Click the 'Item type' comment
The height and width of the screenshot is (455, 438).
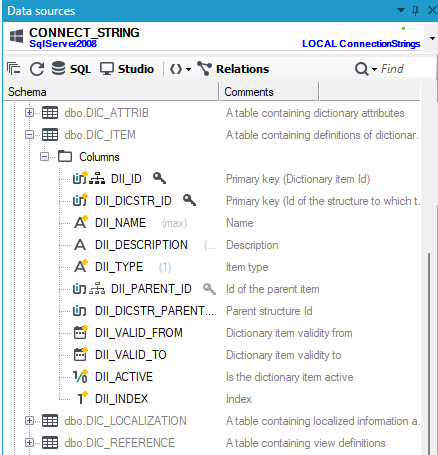[247, 267]
